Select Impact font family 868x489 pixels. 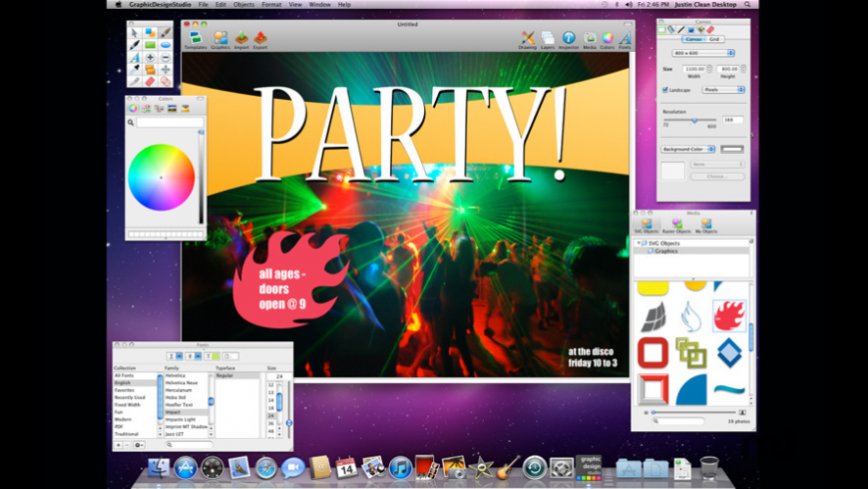tap(175, 412)
